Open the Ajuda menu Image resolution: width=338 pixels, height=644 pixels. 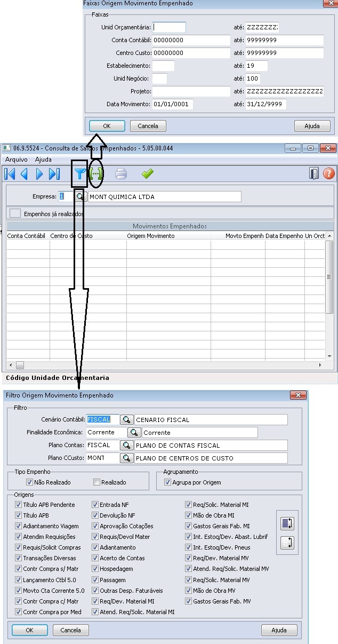[43, 160]
